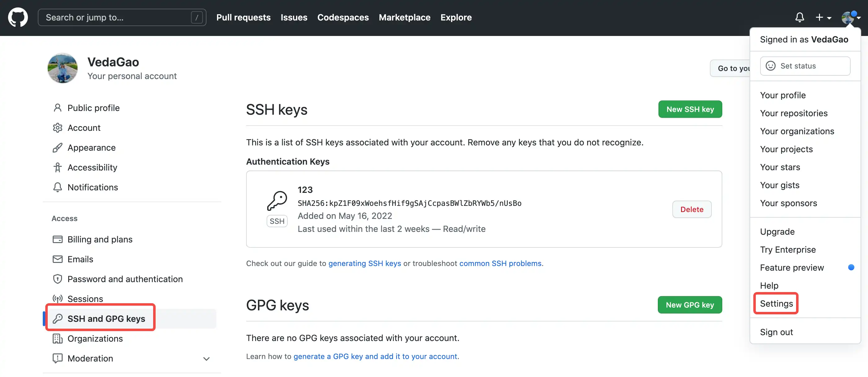
Task: Click the Public profile person icon
Action: (x=58, y=108)
